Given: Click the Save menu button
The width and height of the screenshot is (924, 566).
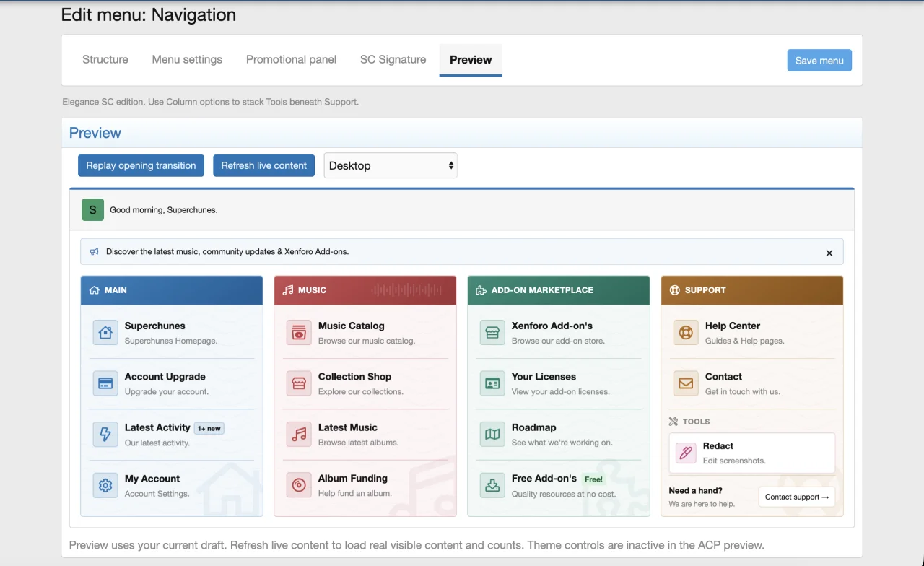Looking at the screenshot, I should tap(819, 61).
